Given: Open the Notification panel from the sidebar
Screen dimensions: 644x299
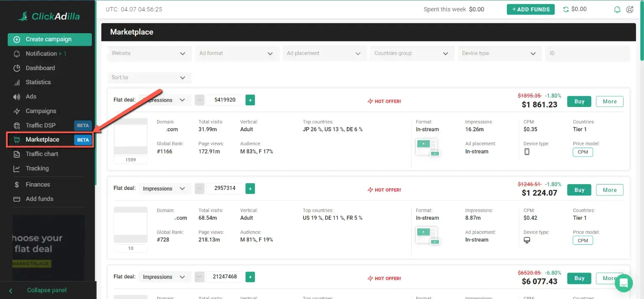Looking at the screenshot, I should click(x=40, y=54).
